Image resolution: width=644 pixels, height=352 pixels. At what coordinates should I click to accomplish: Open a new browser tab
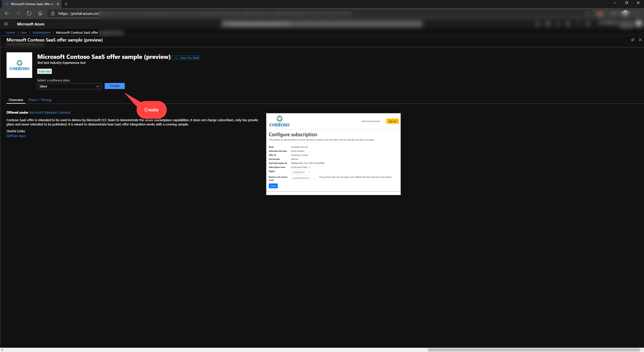(x=66, y=4)
